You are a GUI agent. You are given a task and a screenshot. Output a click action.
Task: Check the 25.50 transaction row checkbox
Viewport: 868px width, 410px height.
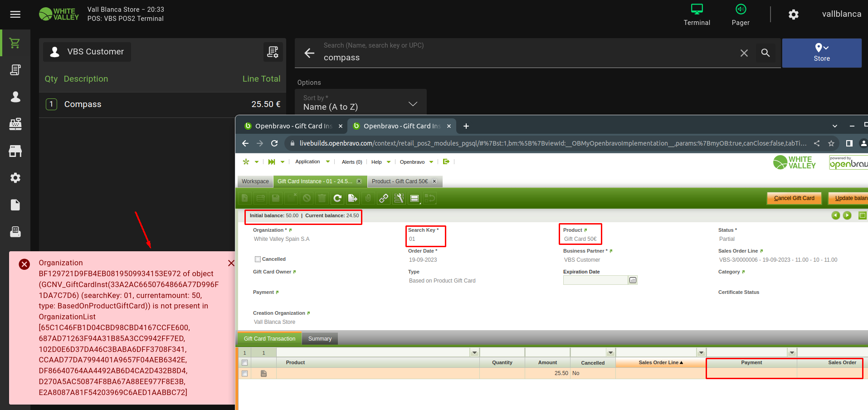tap(245, 374)
